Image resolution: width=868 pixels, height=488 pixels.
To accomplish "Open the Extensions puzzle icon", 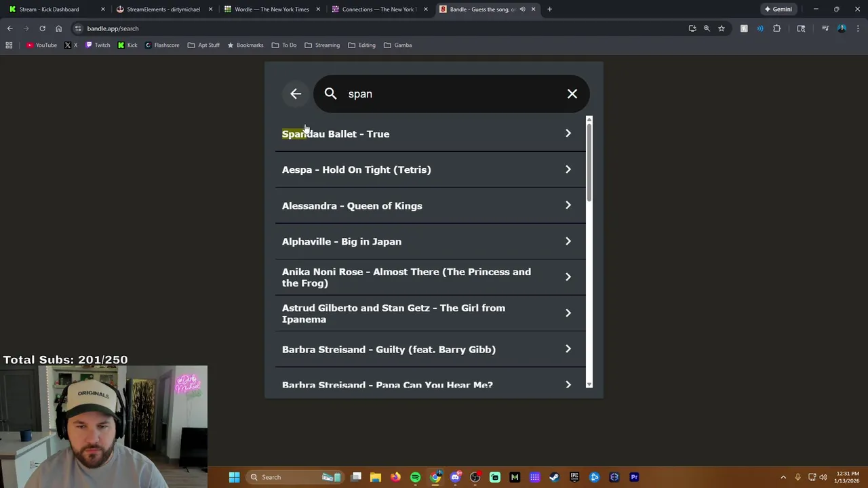I will (x=777, y=28).
